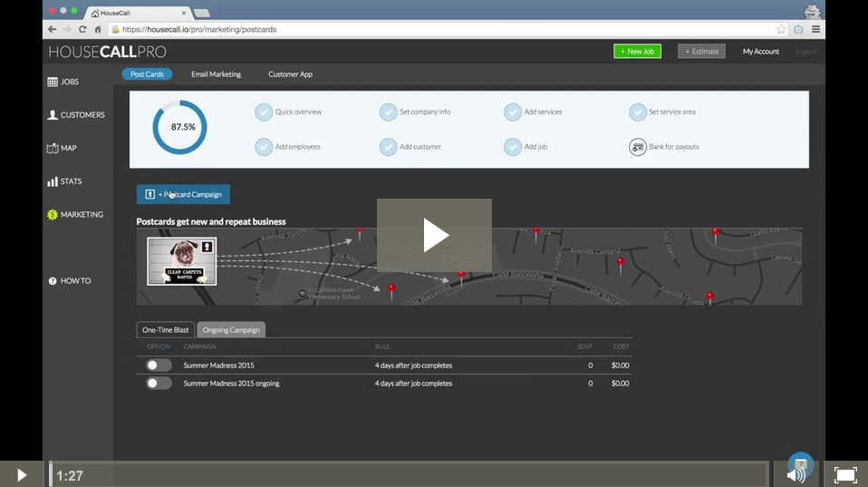Open the How To help item
This screenshot has height=487, width=868.
[x=70, y=281]
